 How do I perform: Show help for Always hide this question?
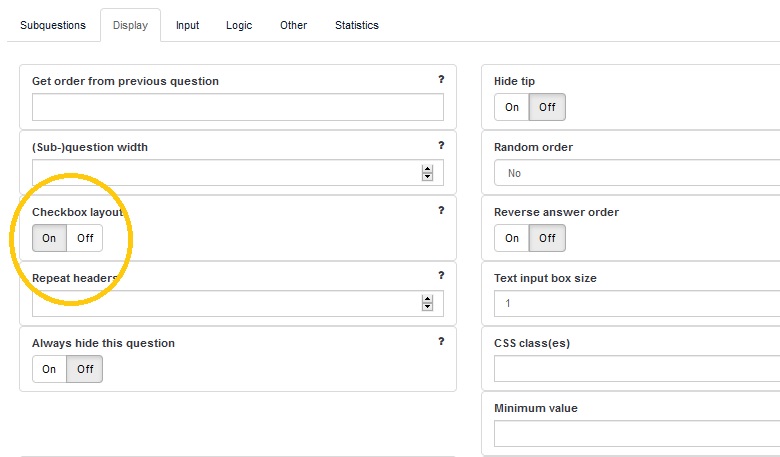[441, 341]
